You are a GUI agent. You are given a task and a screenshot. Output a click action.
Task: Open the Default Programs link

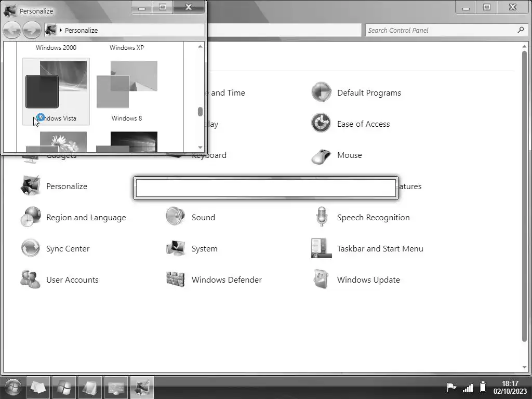click(369, 92)
